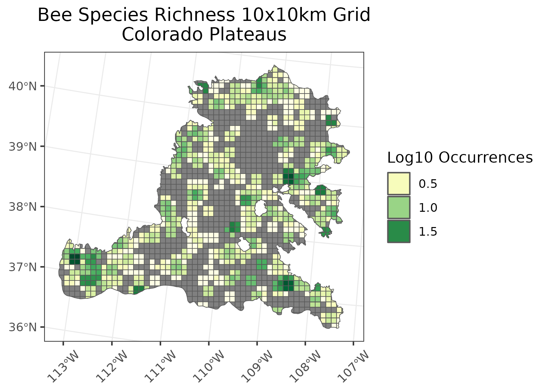Click the legend label text '1.5'
The image size is (549, 392).
coord(428,232)
